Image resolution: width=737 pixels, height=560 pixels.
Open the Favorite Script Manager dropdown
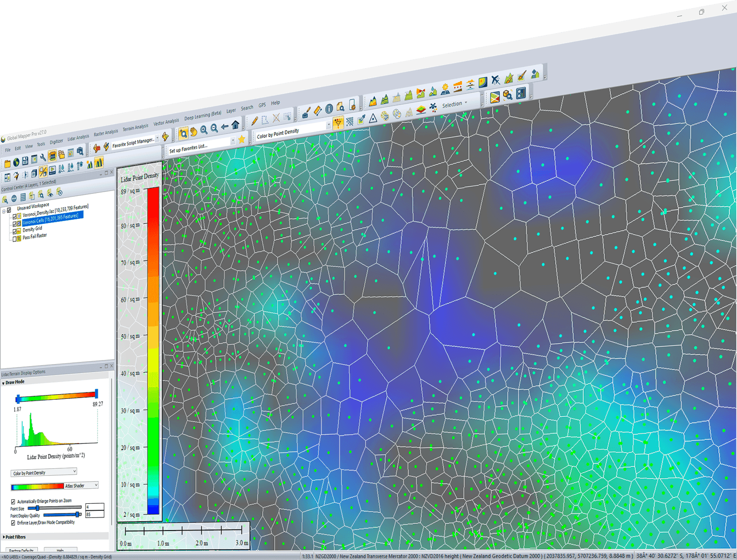tap(158, 138)
